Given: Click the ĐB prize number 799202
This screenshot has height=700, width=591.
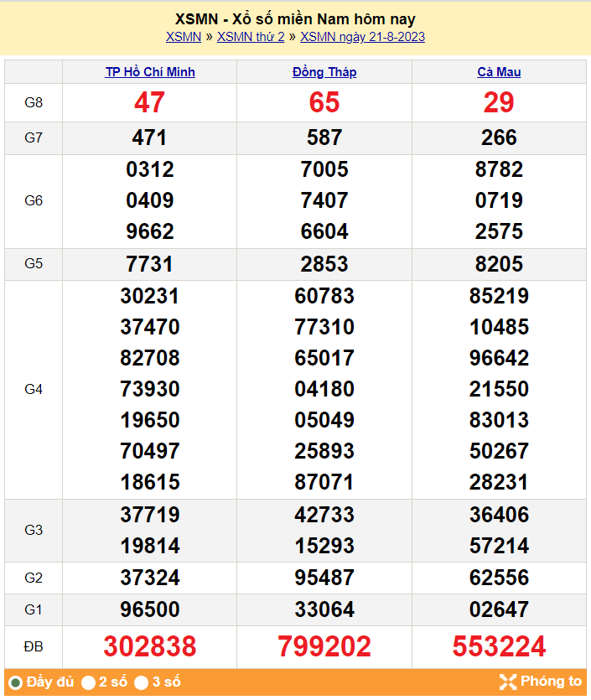Looking at the screenshot, I should 324,646.
